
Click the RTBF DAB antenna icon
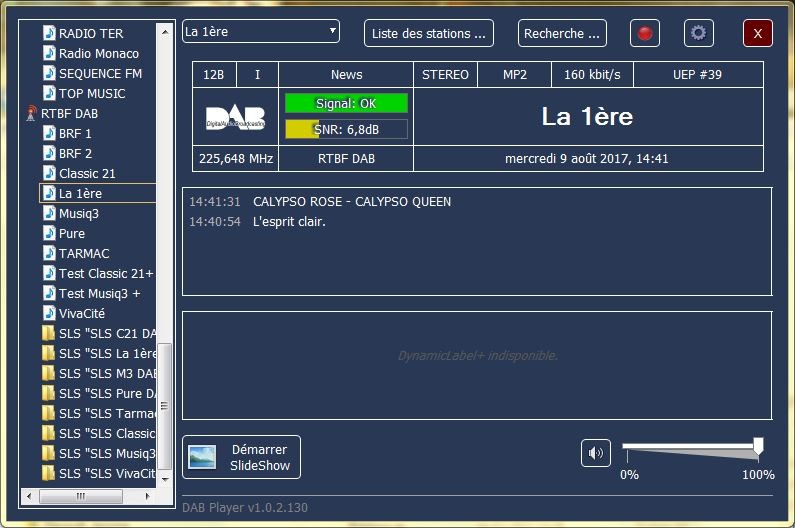(x=31, y=114)
